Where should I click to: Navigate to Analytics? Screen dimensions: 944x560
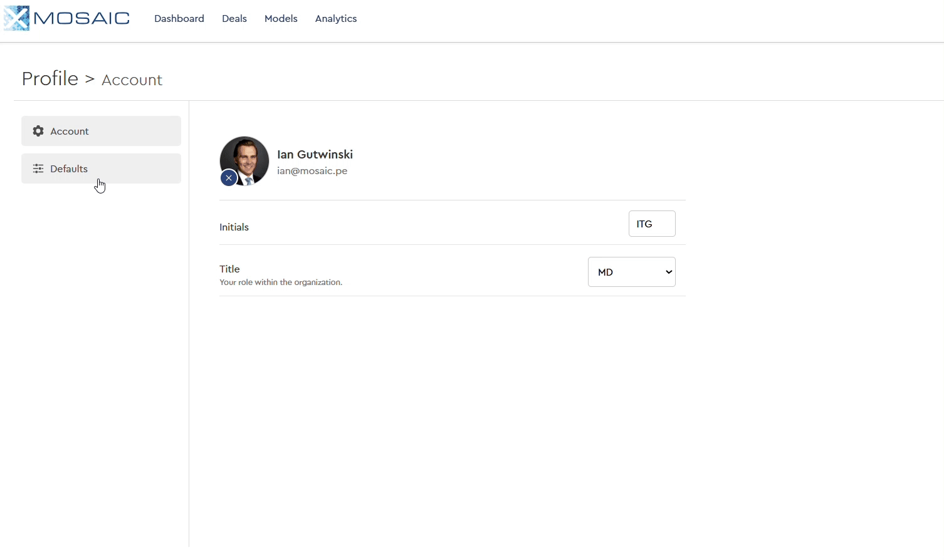tap(336, 19)
